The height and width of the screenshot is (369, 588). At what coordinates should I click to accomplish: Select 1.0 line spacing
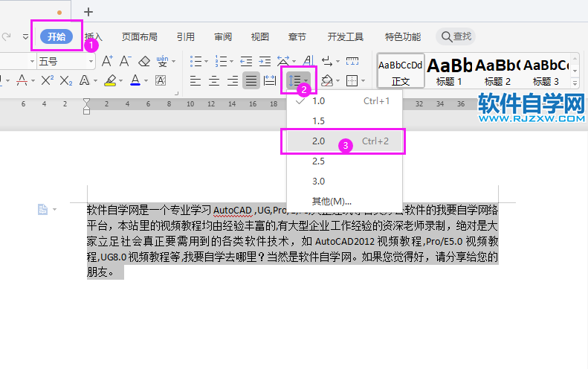click(x=344, y=101)
